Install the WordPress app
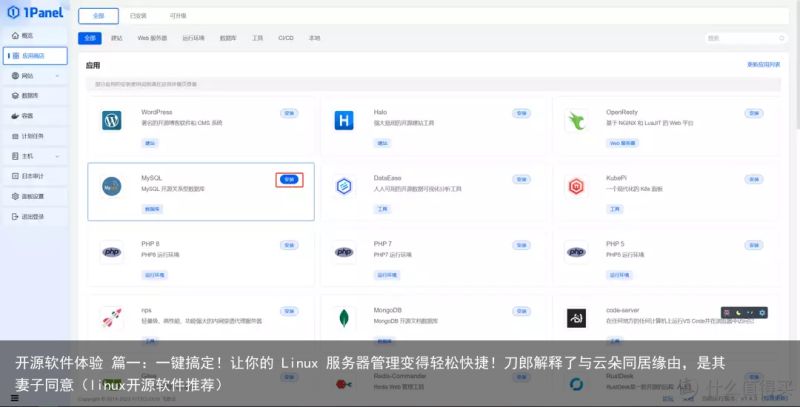This screenshot has width=800, height=407. [x=289, y=113]
